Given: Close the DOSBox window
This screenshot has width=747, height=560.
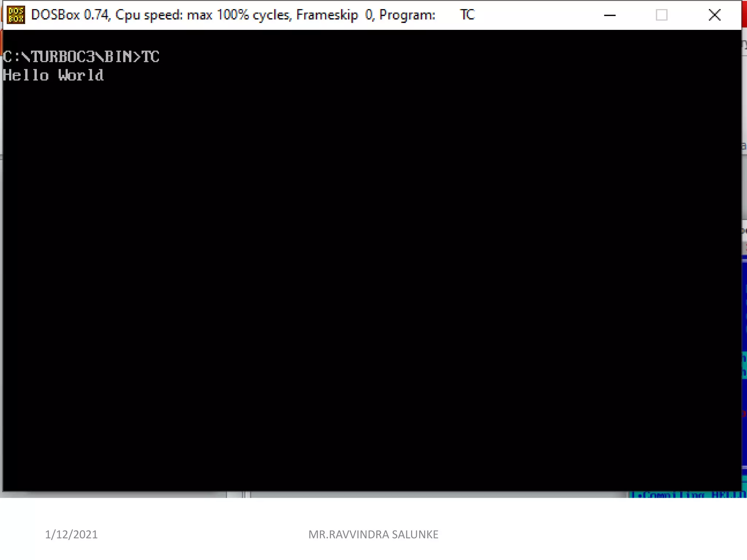Looking at the screenshot, I should [x=714, y=15].
